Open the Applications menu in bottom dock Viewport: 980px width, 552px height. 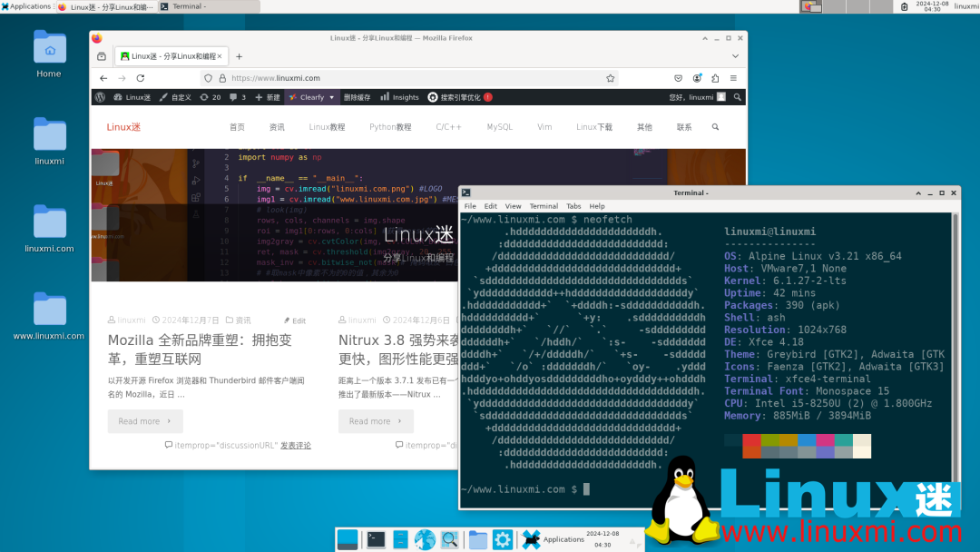[x=554, y=539]
